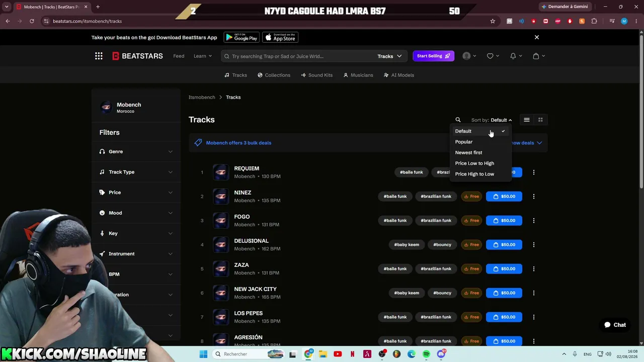Open the BeatStars apps grid menu
This screenshot has width=644, height=362.
point(99,56)
